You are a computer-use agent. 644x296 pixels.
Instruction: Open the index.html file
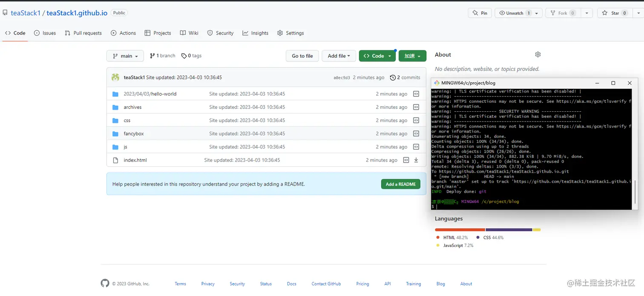click(x=135, y=160)
